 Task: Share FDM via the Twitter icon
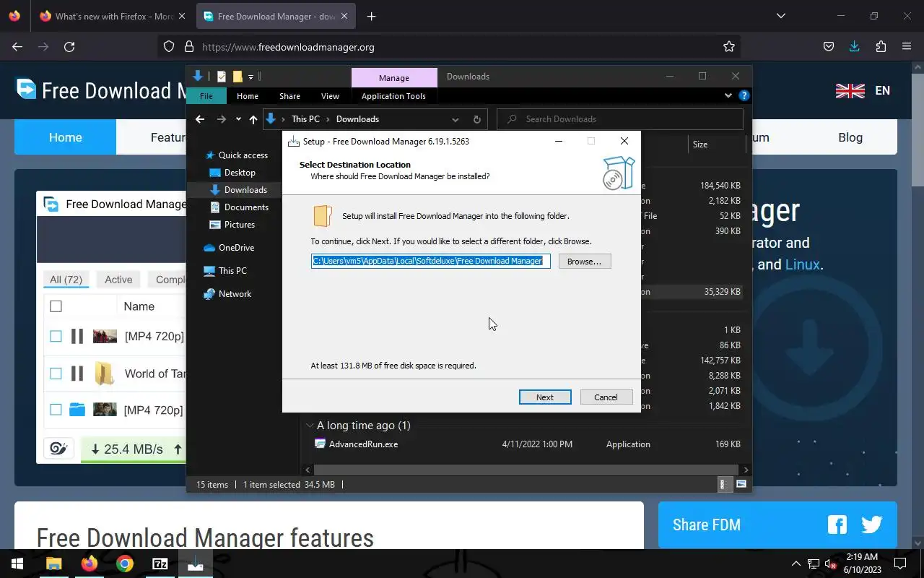(872, 525)
